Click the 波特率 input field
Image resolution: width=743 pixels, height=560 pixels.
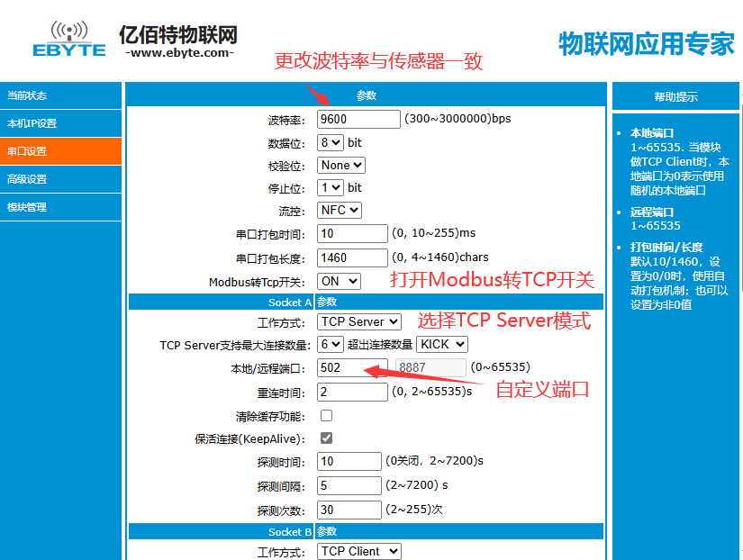(358, 119)
